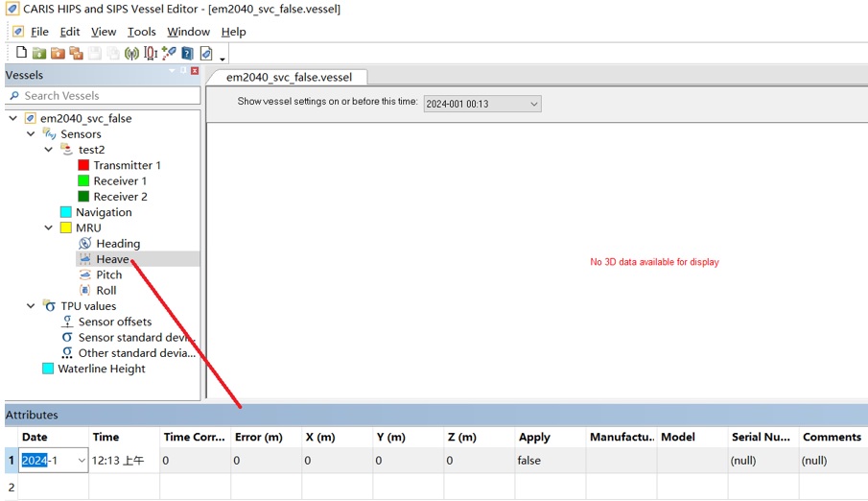Click the app icon left of File menu

click(18, 32)
